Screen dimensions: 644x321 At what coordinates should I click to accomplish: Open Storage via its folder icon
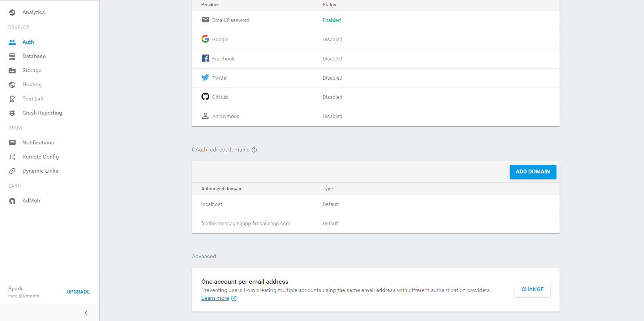[12, 71]
